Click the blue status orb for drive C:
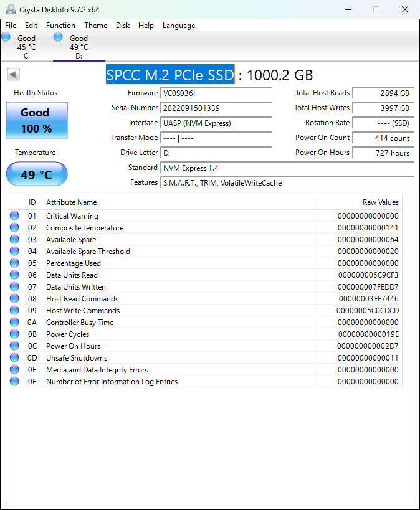Viewport: 420px width, 510px height. 6,37
